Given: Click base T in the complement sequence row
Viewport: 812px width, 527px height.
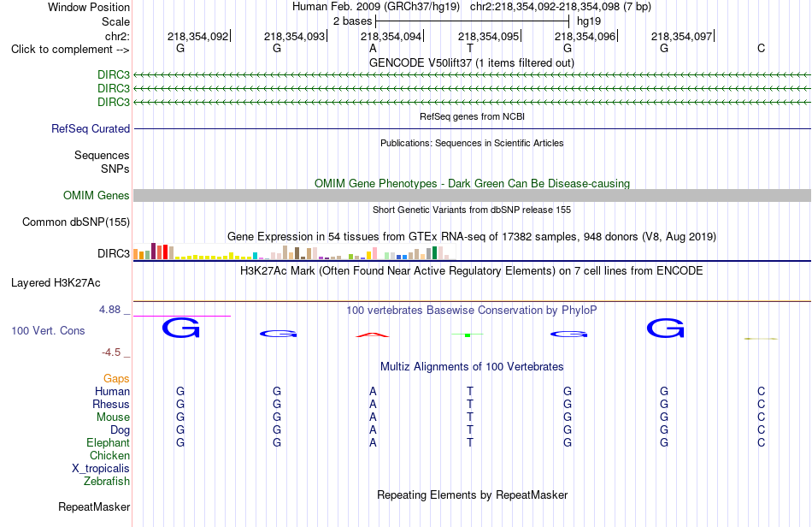Looking at the screenshot, I should click(x=470, y=49).
